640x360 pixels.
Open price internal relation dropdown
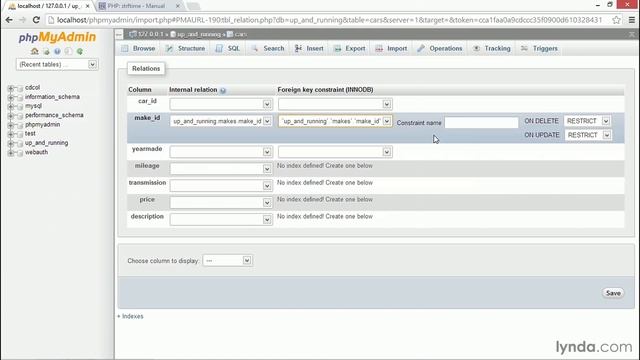(x=221, y=203)
